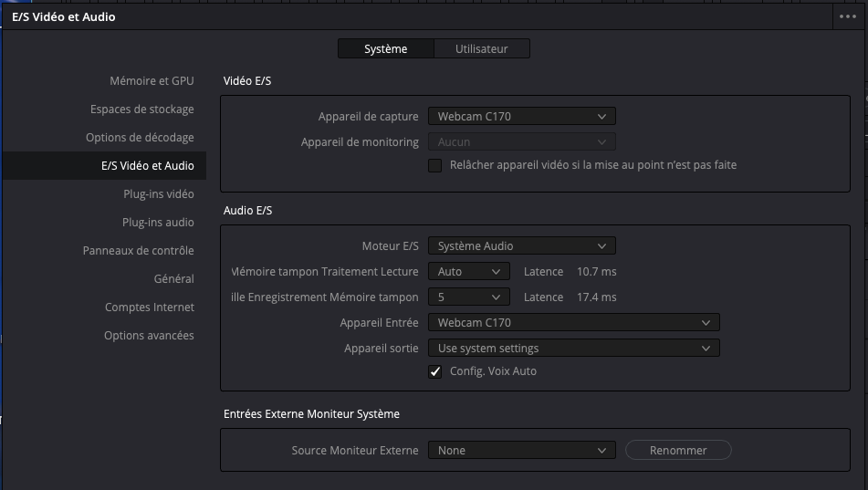This screenshot has width=868, height=490.
Task: Select Plug-ins vidéo in sidebar
Action: pos(158,194)
